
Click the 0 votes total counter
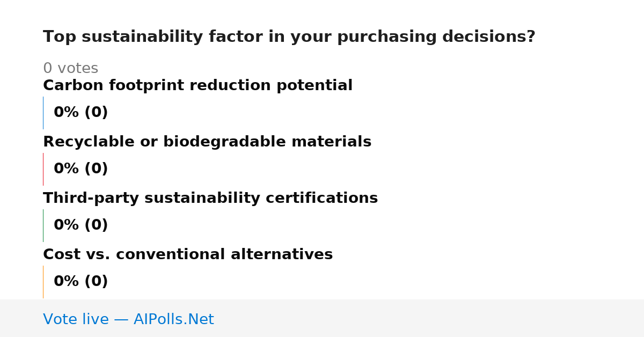pos(71,69)
